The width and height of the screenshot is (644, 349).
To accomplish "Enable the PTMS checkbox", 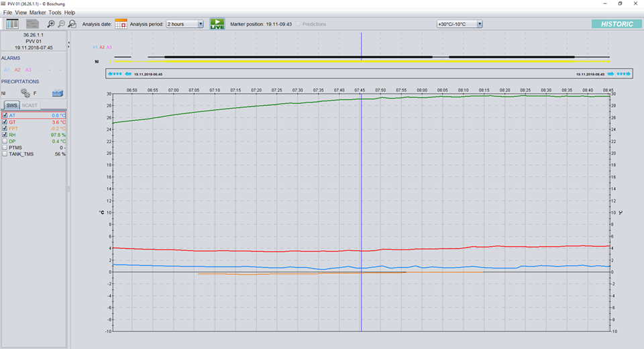I will (x=5, y=148).
